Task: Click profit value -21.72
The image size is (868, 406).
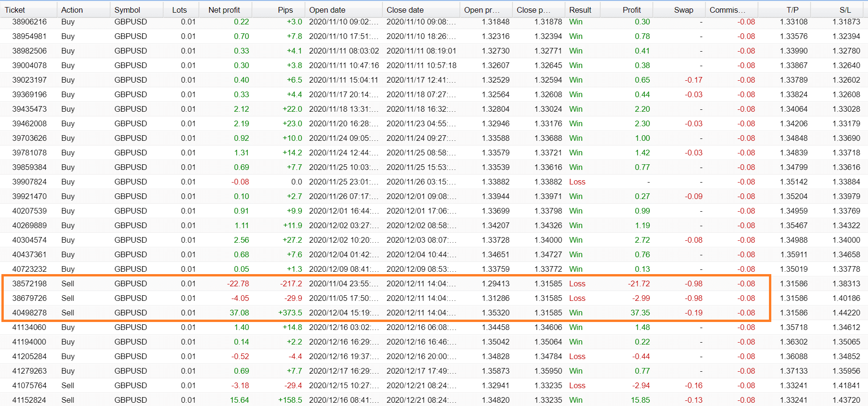Action: click(639, 283)
